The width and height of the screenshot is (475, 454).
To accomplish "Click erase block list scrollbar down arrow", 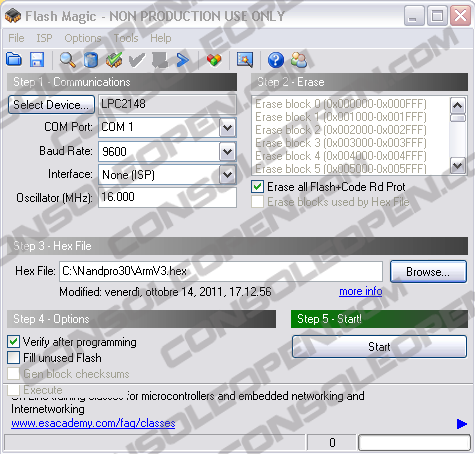I will 458,165.
